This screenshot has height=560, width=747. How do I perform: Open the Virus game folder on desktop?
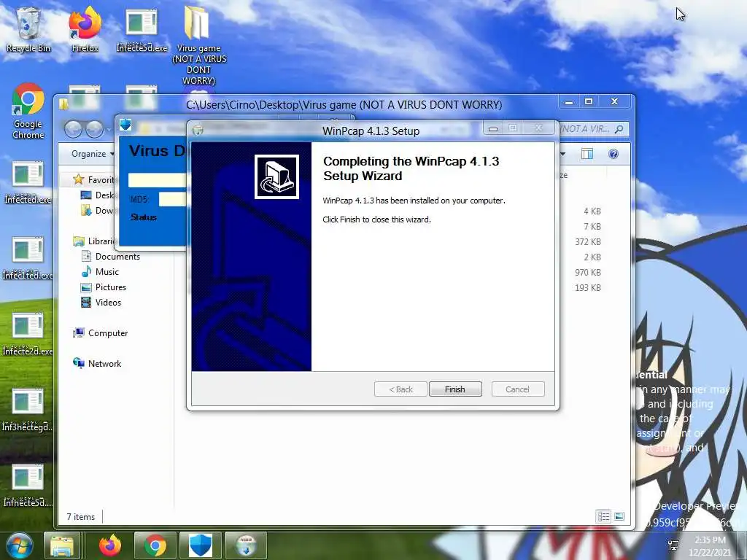[199, 46]
